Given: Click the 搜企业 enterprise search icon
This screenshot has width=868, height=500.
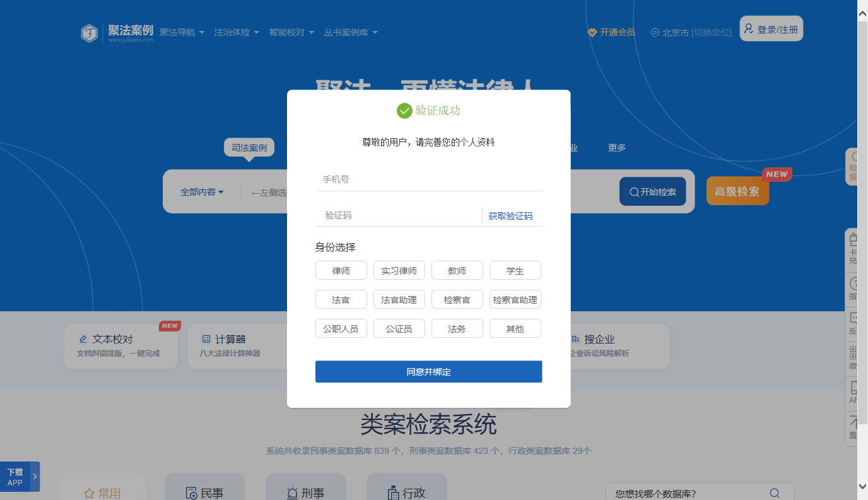Looking at the screenshot, I should point(575,340).
